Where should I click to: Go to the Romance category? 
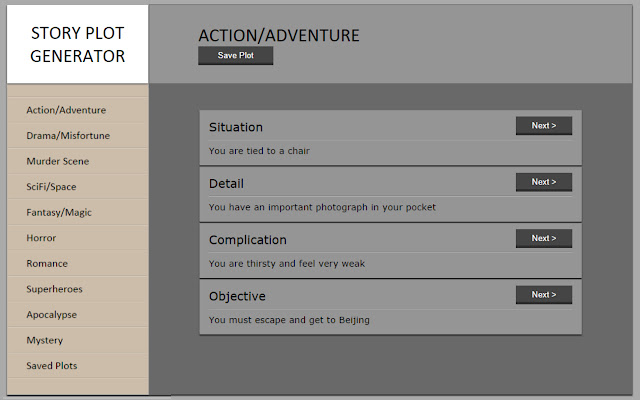(x=47, y=263)
